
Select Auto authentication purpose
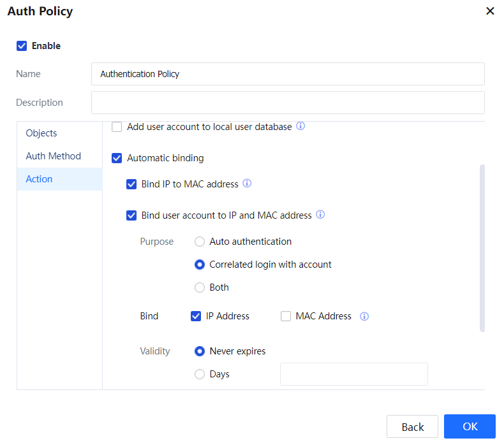(x=200, y=242)
